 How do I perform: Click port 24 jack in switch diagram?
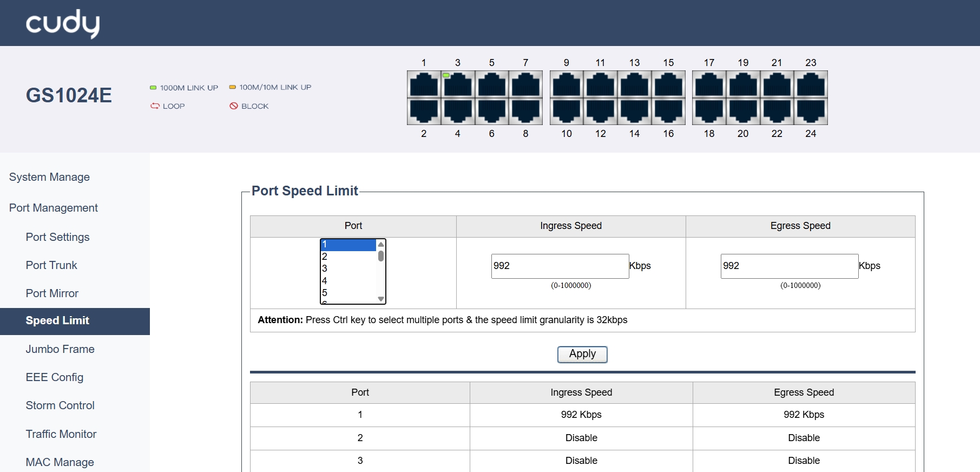pos(811,111)
